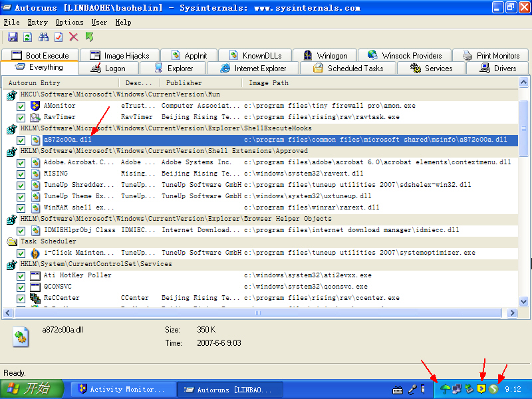This screenshot has width=532, height=399.
Task: Click the a872c00a.dll file icon in list
Action: (35, 140)
